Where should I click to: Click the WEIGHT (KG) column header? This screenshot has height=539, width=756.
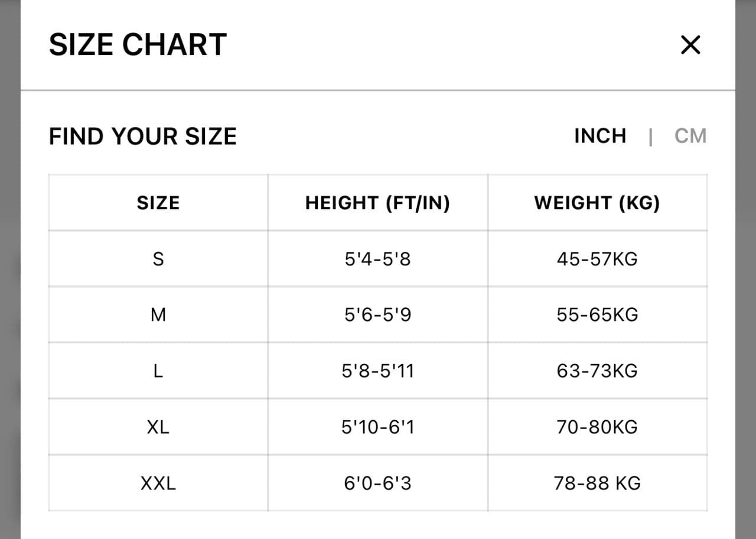(597, 203)
